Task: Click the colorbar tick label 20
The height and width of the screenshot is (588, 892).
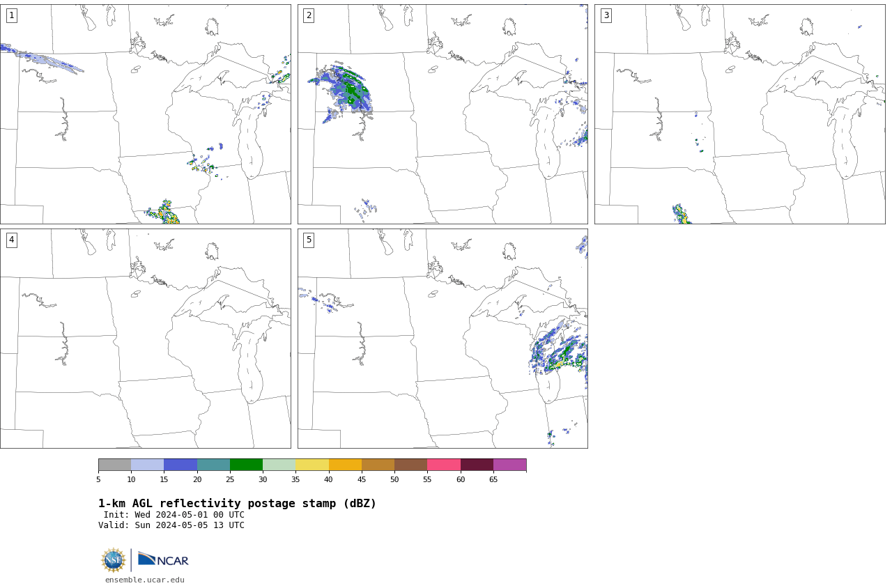Action: tap(197, 479)
